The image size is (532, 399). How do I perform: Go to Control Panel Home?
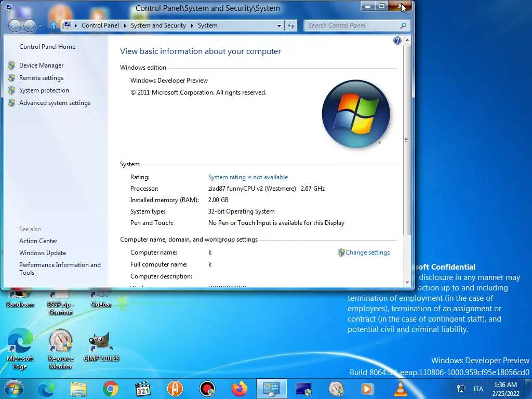click(x=47, y=47)
